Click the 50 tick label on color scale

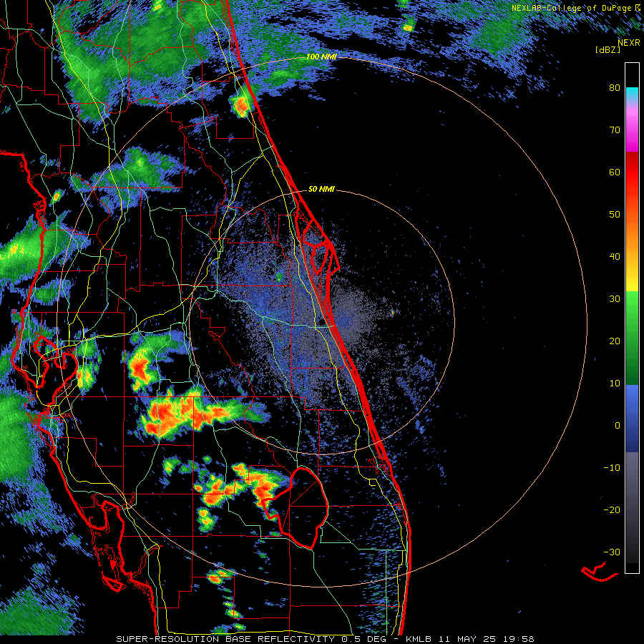[615, 215]
